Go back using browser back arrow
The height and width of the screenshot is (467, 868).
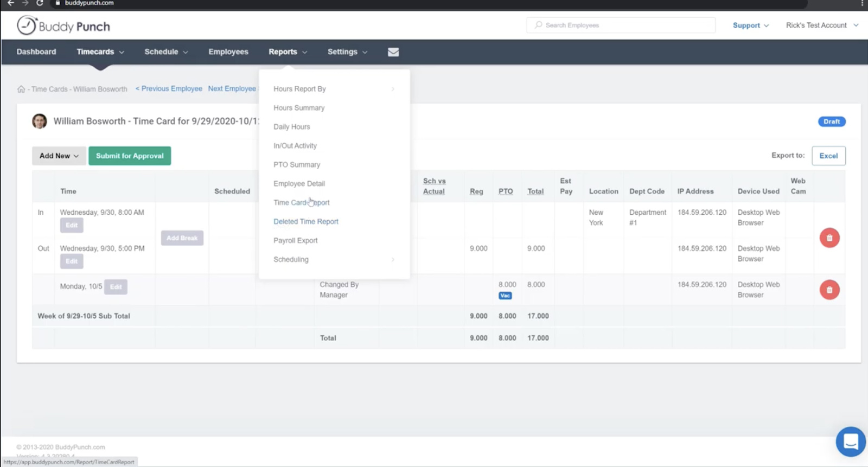click(x=10, y=3)
